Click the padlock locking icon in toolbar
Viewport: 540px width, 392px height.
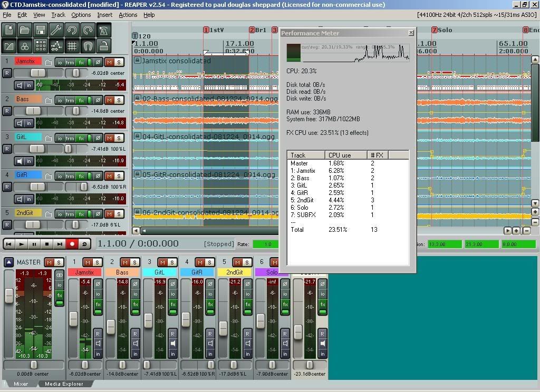click(x=103, y=46)
